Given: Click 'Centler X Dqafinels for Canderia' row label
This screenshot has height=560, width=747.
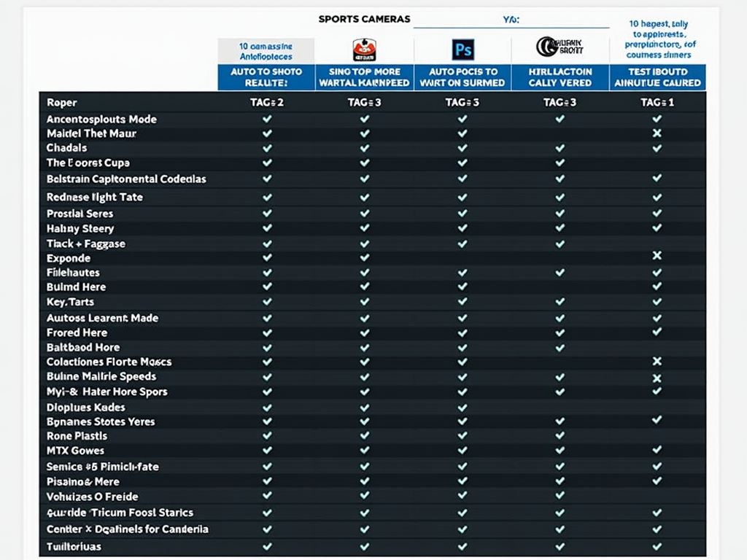Looking at the screenshot, I should click(127, 529).
